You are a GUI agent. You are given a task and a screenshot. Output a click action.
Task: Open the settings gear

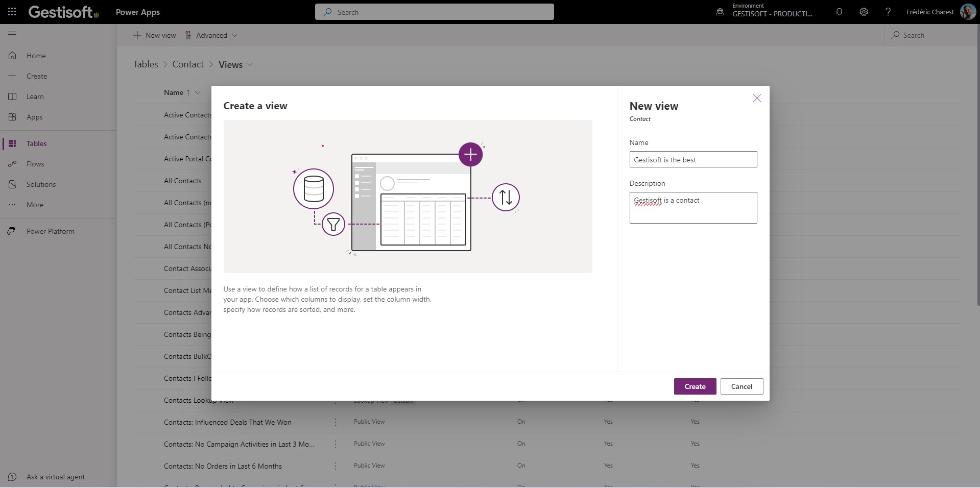(864, 12)
